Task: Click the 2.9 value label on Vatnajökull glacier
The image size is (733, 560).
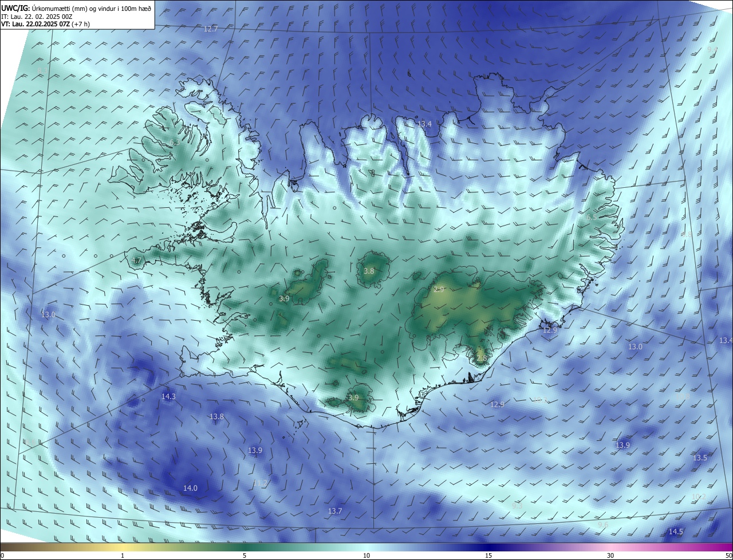Action: (439, 290)
